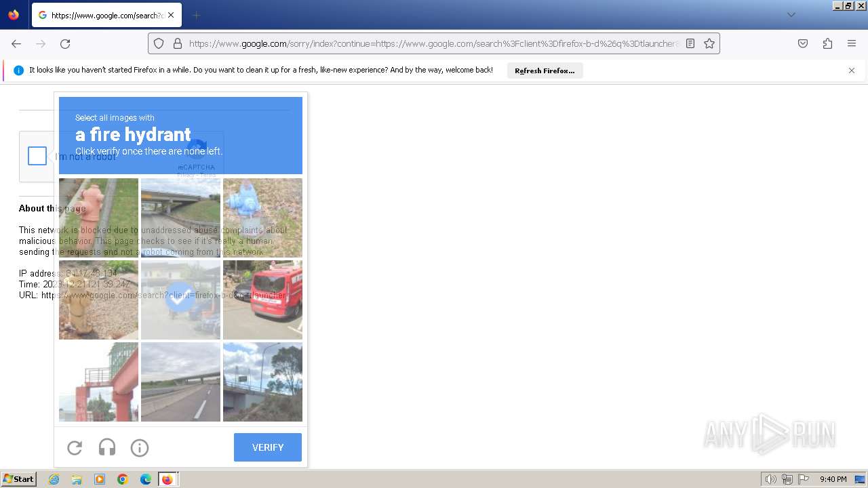Select the empty road bridge image tile
Screen dimensions: 868x488
point(180,382)
